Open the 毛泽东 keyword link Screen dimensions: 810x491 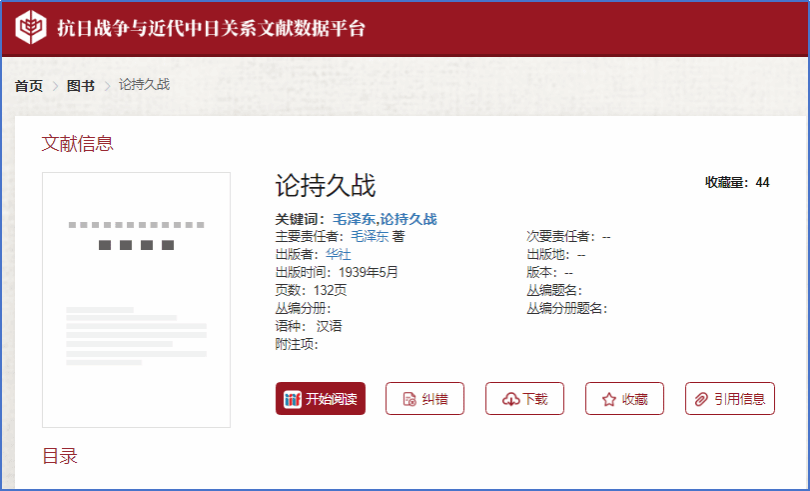[x=354, y=219]
